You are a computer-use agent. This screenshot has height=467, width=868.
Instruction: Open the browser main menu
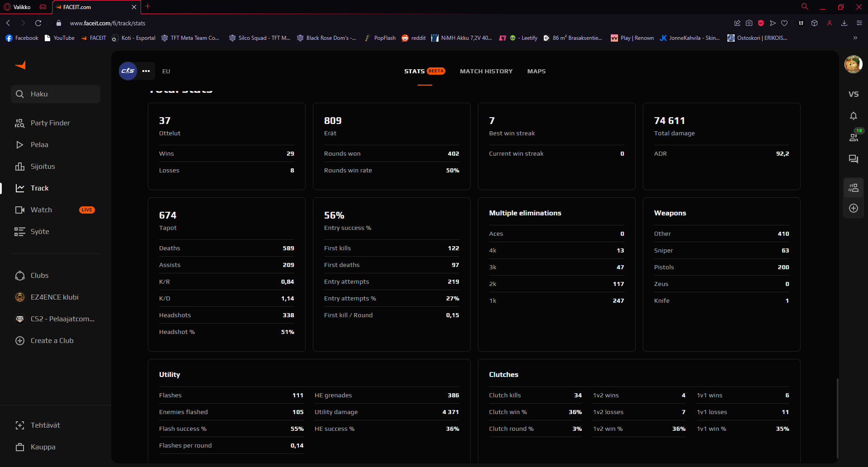click(x=859, y=23)
